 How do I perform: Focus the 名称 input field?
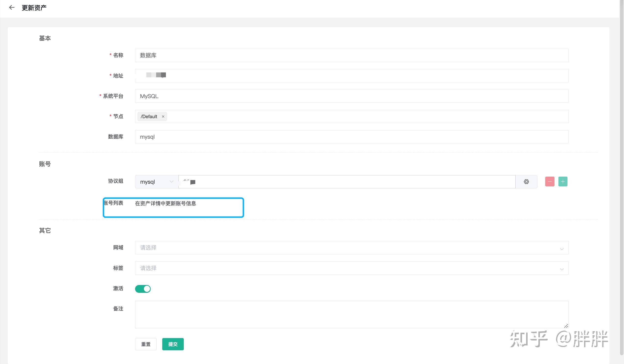click(352, 56)
